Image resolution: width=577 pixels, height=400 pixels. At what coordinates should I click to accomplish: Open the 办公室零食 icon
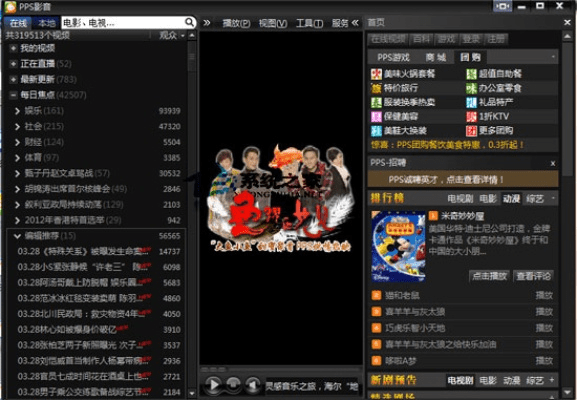(471, 88)
